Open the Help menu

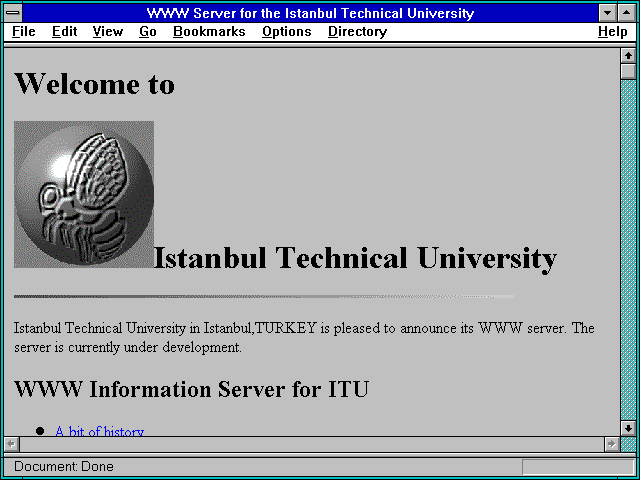(x=613, y=32)
